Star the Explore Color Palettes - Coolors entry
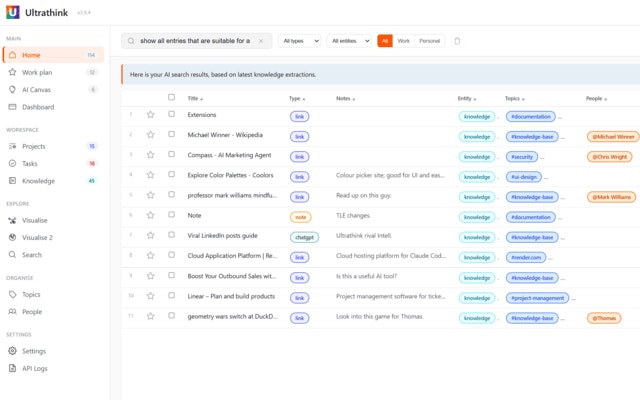Viewport: 640px width, 400px height. pyautogui.click(x=151, y=175)
